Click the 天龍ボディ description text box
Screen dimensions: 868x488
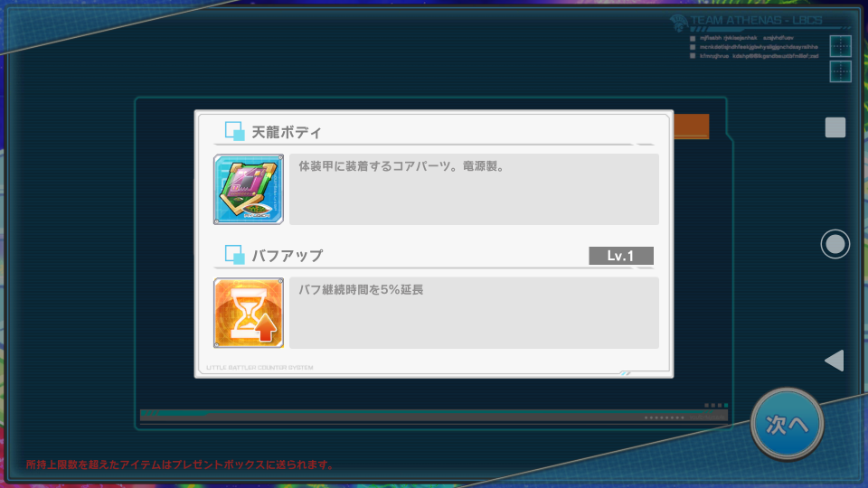(x=474, y=189)
